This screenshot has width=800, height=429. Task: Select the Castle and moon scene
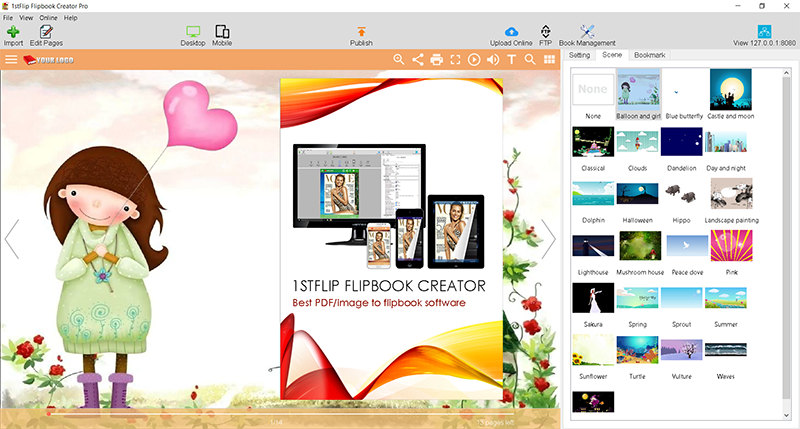pos(731,90)
